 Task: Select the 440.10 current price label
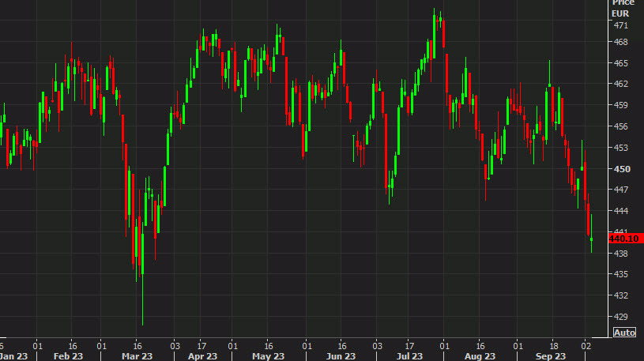pos(626,239)
